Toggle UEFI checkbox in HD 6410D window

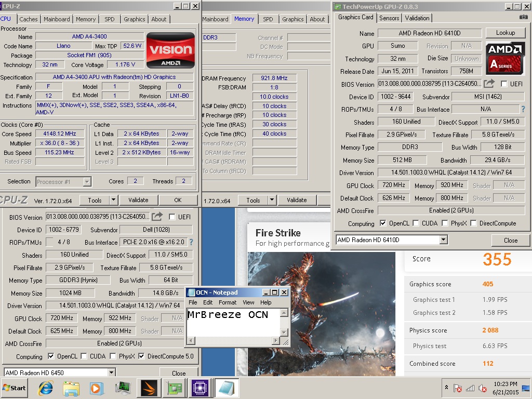click(x=504, y=84)
